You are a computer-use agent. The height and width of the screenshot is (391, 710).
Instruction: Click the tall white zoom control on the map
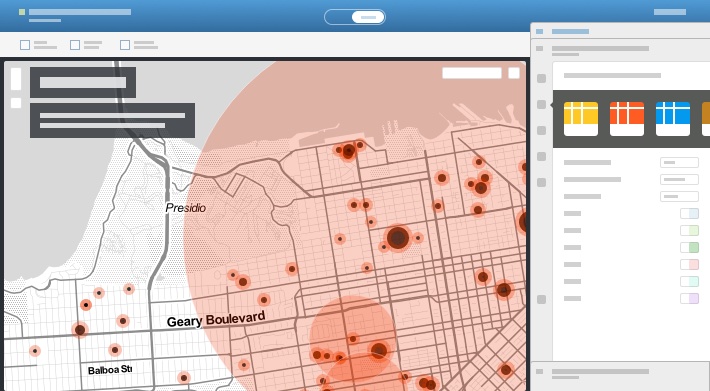[16, 79]
